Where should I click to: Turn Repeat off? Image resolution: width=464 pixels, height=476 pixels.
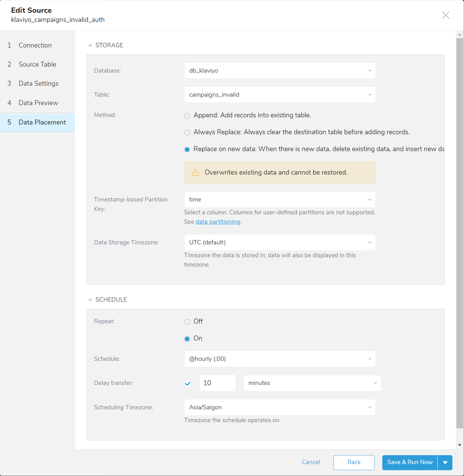187,322
